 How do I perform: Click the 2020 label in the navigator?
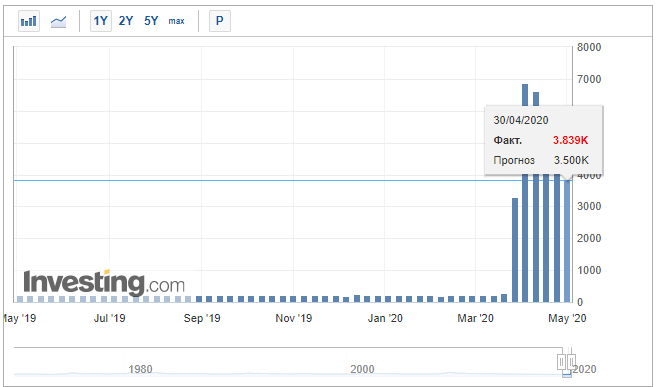click(584, 369)
